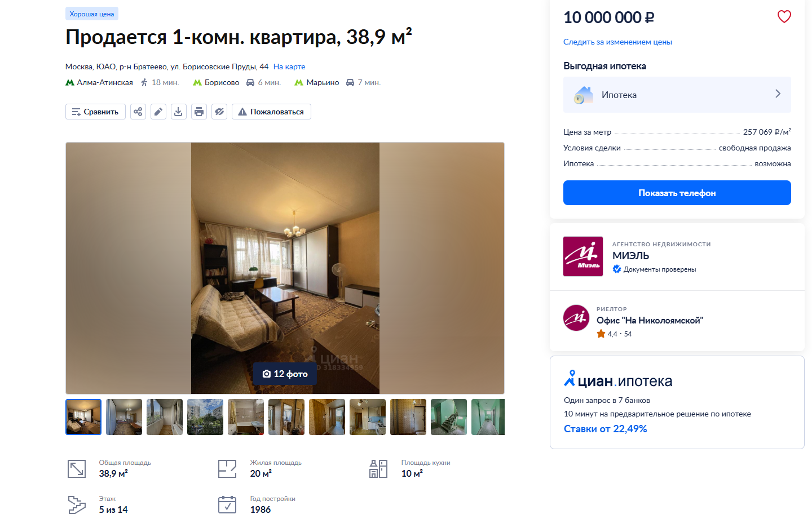Open the Ставки от 22,49% link
Screen dimensions: 812x532
[605, 429]
